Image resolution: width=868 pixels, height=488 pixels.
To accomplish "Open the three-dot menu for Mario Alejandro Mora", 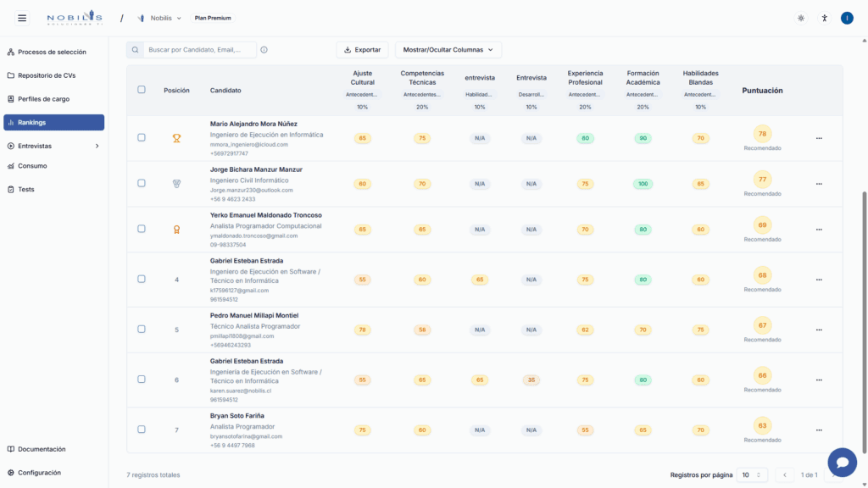I will [819, 138].
